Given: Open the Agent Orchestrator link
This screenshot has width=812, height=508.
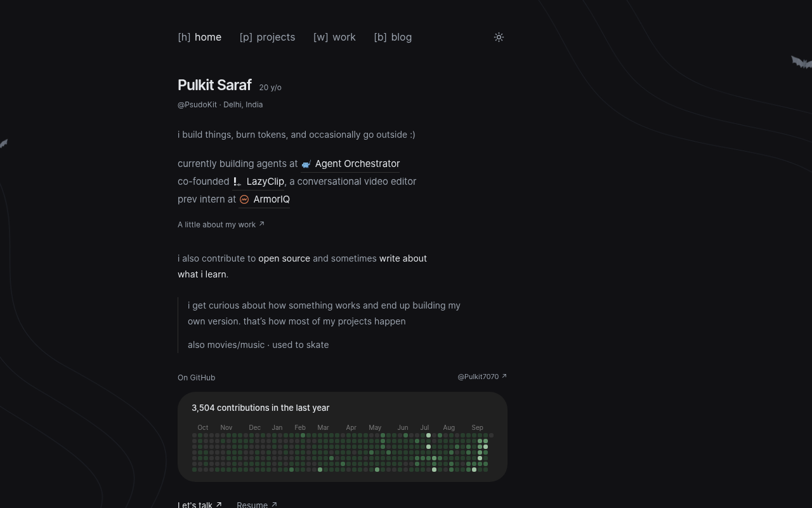Looking at the screenshot, I should (350, 164).
